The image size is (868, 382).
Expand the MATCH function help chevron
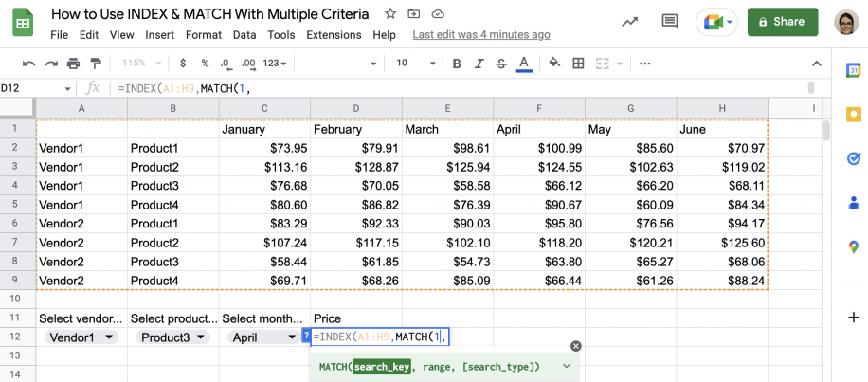coord(567,367)
